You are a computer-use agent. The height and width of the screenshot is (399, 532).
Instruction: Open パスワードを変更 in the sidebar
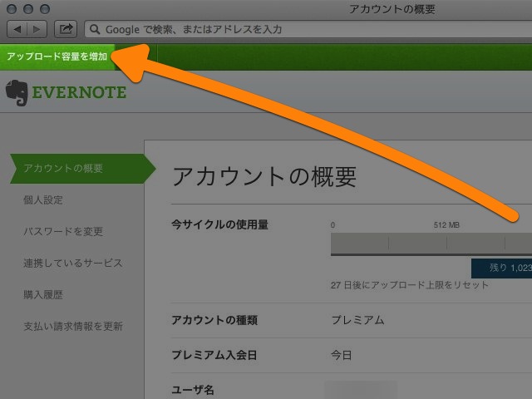pos(63,232)
